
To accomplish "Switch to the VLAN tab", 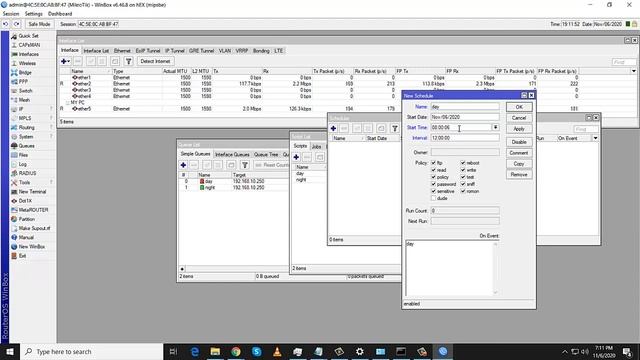I will 224,51.
